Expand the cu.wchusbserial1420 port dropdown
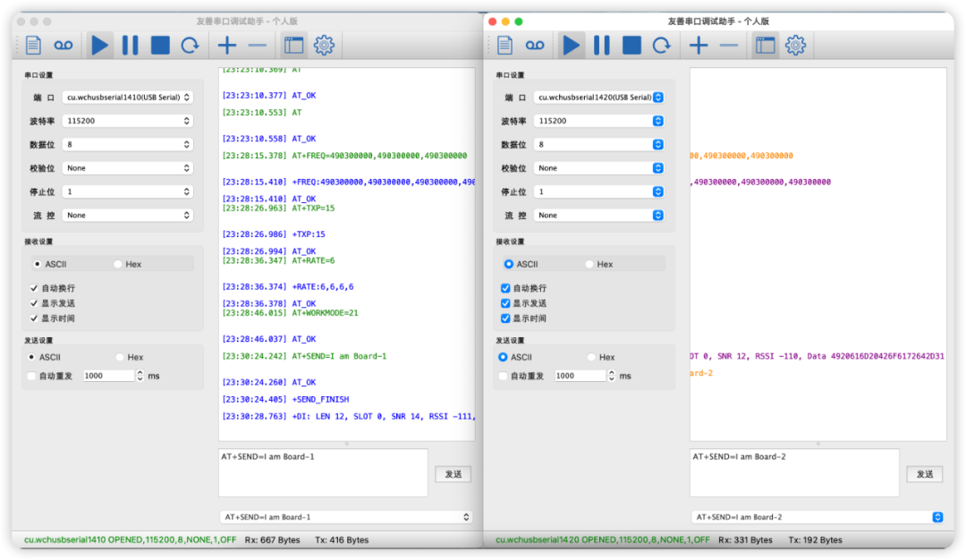This screenshot has height=560, width=966. pyautogui.click(x=598, y=97)
